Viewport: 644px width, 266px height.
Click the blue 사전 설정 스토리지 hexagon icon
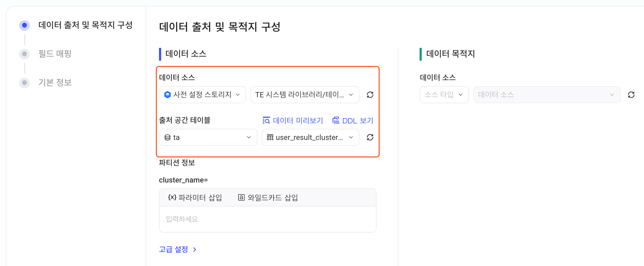[168, 95]
